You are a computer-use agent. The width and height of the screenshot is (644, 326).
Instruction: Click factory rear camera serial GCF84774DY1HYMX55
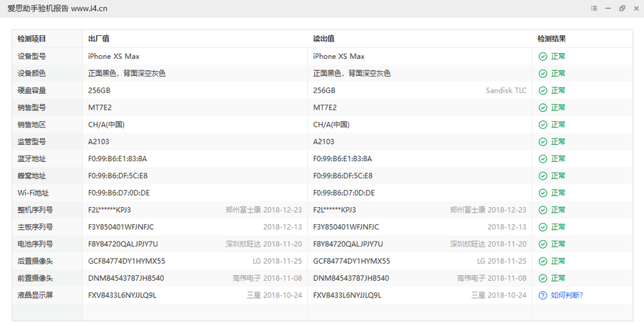[127, 261]
